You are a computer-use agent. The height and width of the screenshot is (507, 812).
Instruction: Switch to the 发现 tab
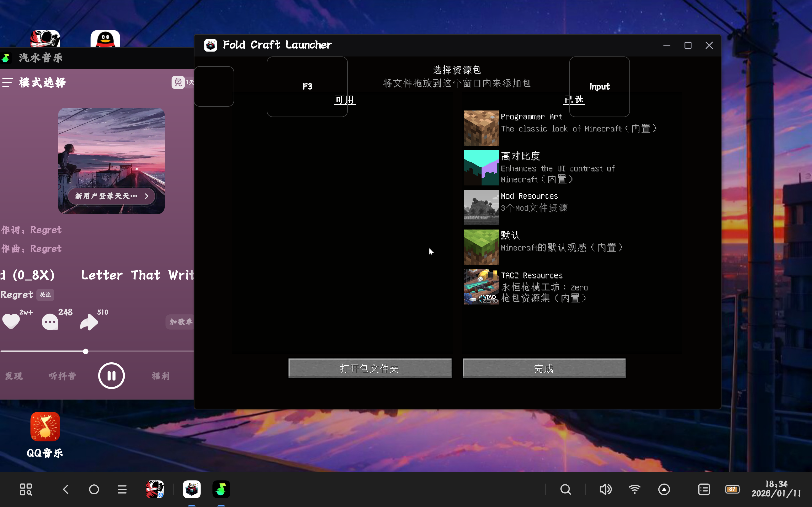coord(14,376)
